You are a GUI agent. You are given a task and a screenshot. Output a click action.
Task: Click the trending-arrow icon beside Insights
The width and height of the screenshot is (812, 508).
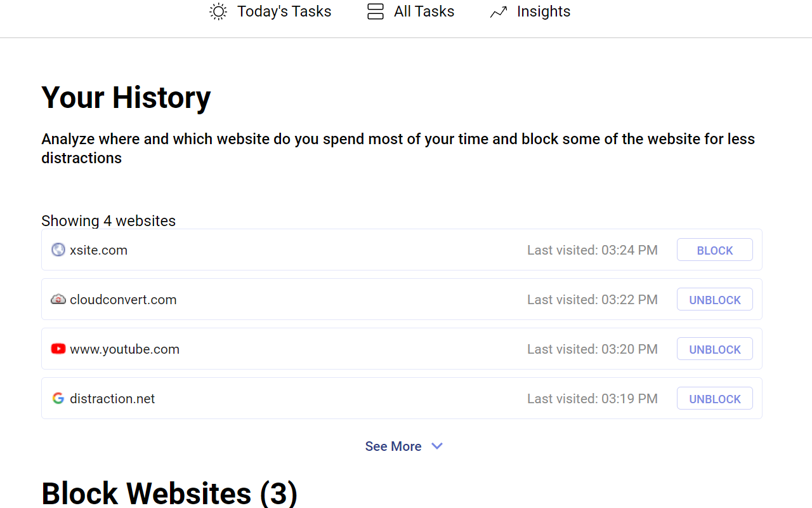pyautogui.click(x=498, y=11)
